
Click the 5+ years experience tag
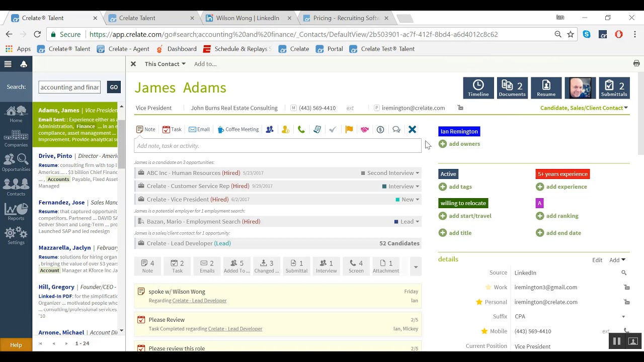pyautogui.click(x=562, y=174)
